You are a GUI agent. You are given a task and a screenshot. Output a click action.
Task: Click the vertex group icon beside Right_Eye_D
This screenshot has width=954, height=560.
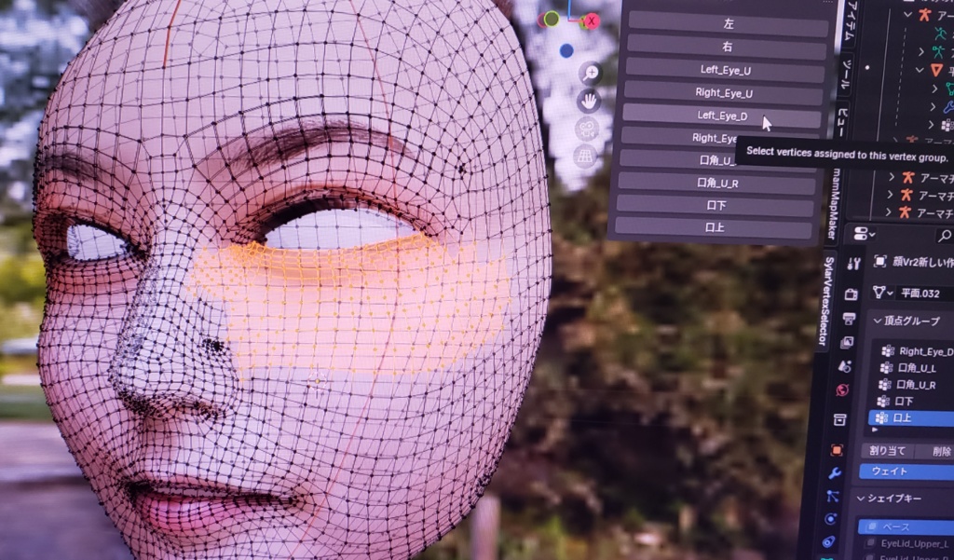(x=888, y=350)
